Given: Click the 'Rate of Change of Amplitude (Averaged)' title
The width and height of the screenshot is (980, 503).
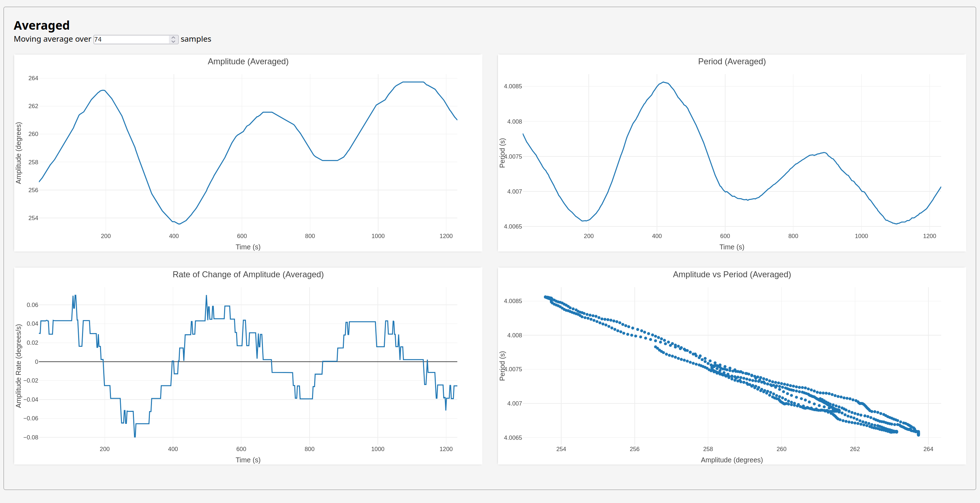Looking at the screenshot, I should 248,274.
